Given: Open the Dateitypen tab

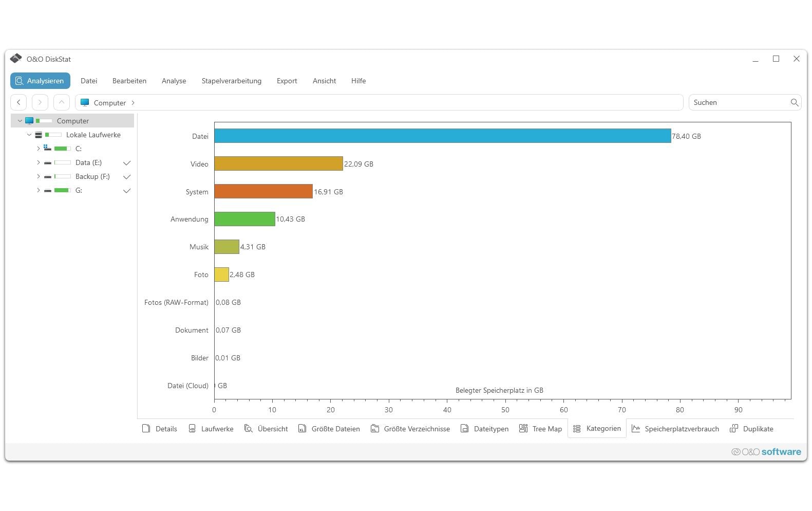Looking at the screenshot, I should click(x=485, y=429).
